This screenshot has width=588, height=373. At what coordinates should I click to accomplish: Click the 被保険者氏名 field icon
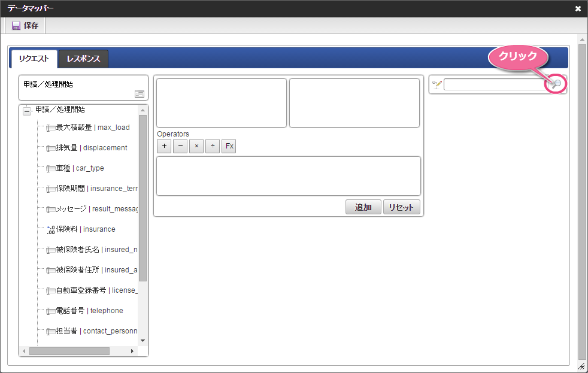pyautogui.click(x=51, y=250)
